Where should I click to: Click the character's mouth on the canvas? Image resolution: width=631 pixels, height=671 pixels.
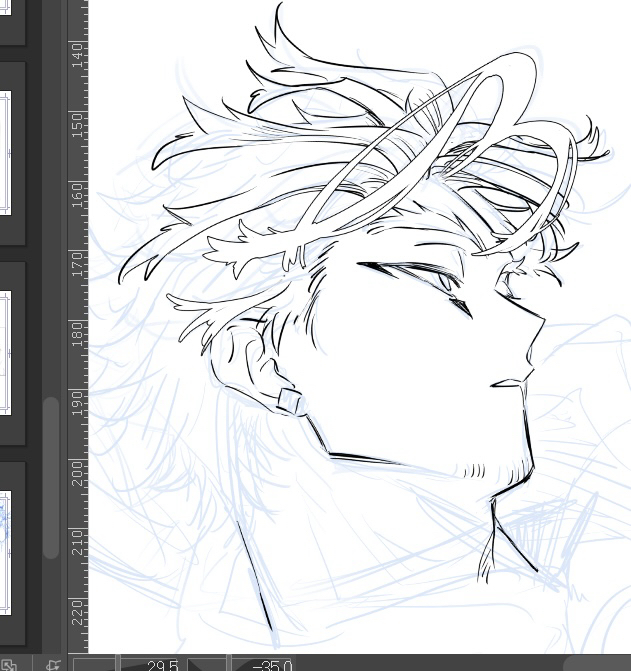point(508,382)
